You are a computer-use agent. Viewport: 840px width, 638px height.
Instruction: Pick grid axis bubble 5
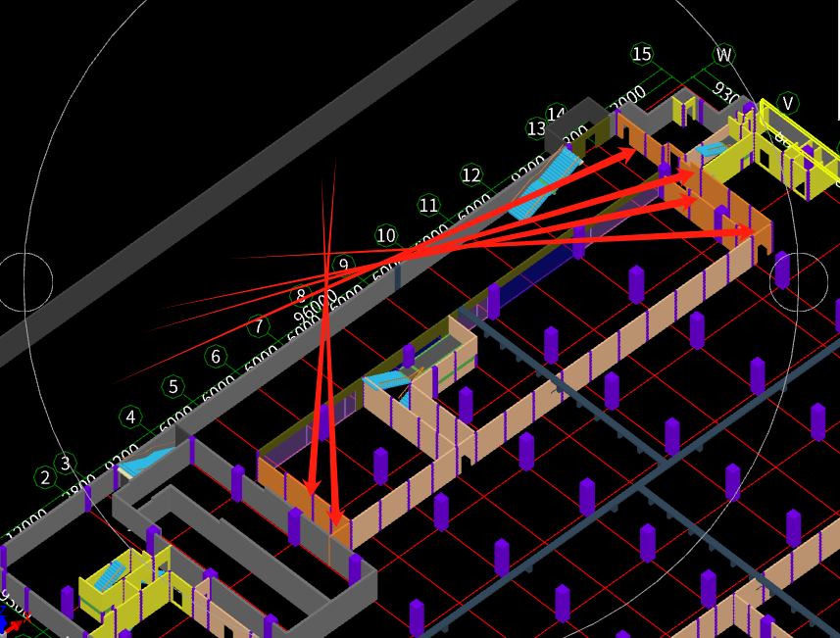(173, 387)
